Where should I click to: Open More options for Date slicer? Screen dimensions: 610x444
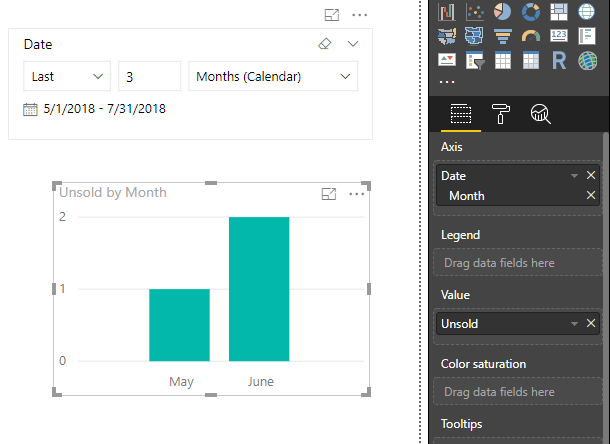pos(359,15)
